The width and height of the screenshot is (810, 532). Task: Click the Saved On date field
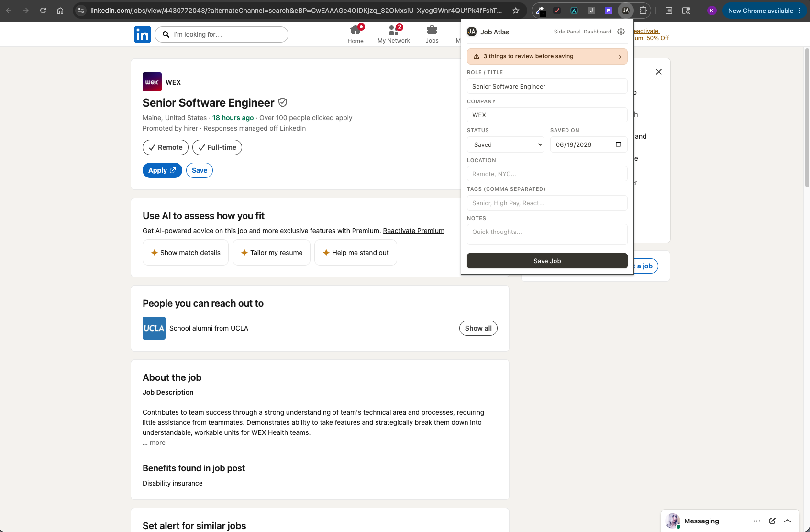pos(588,144)
